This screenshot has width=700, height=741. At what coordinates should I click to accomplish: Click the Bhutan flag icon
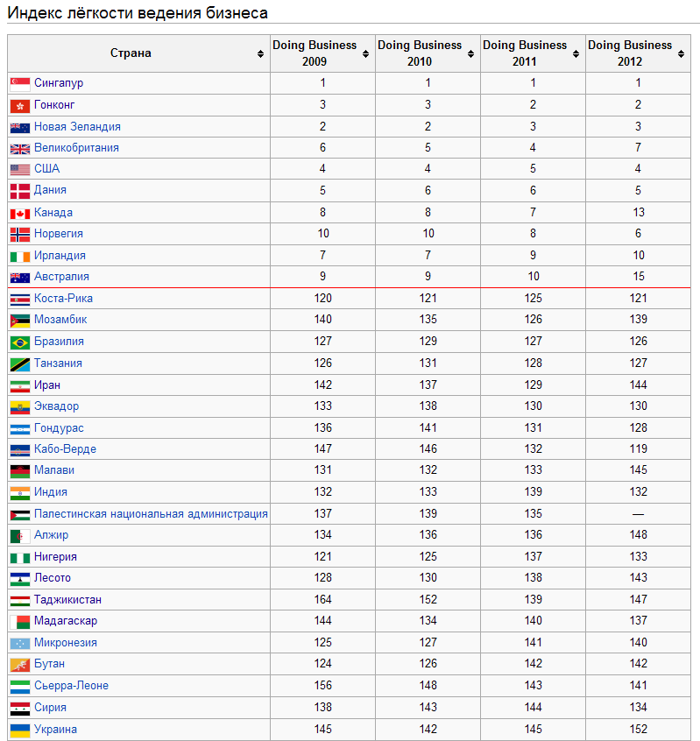20,665
